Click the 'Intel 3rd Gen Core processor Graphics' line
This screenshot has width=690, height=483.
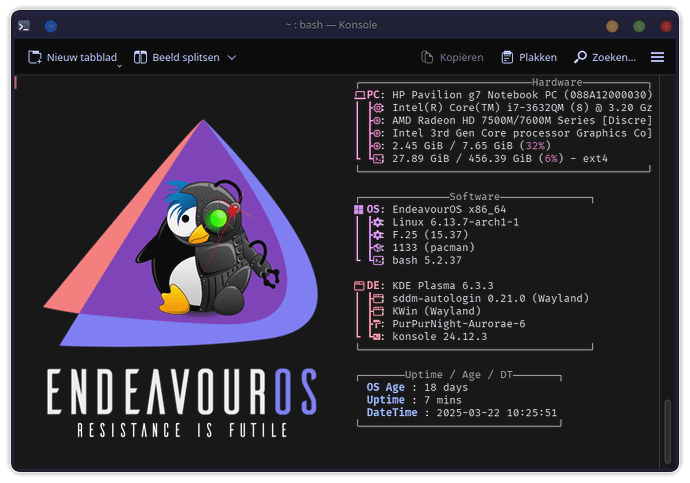click(x=521, y=133)
